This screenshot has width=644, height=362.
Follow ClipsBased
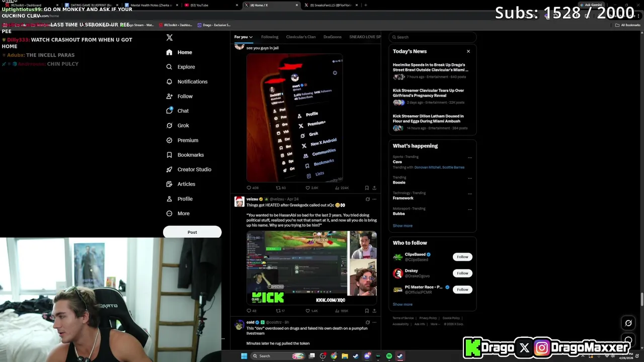pyautogui.click(x=462, y=257)
